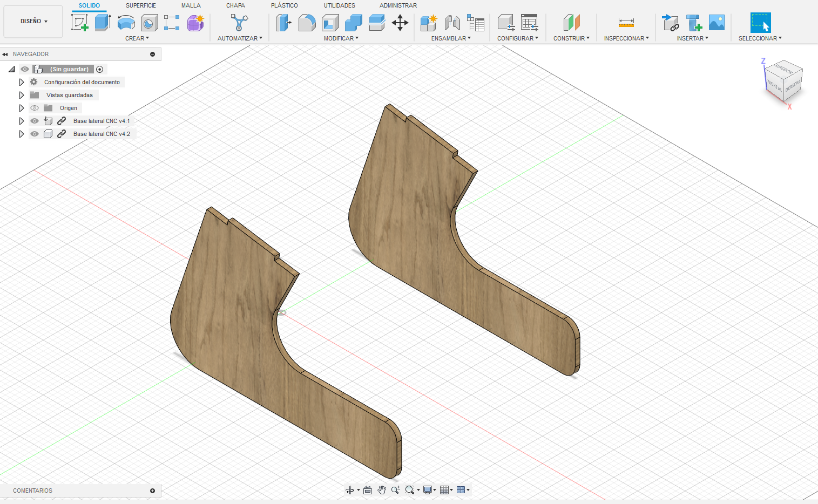Select the Move/Copy arrows tool
818x504 pixels.
400,22
